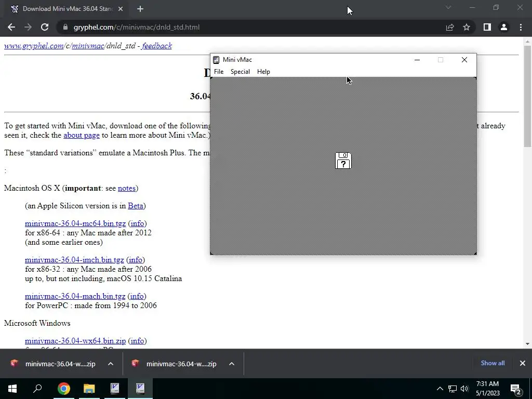Image resolution: width=532 pixels, height=399 pixels.
Task: Open taskbar search
Action: 37,389
